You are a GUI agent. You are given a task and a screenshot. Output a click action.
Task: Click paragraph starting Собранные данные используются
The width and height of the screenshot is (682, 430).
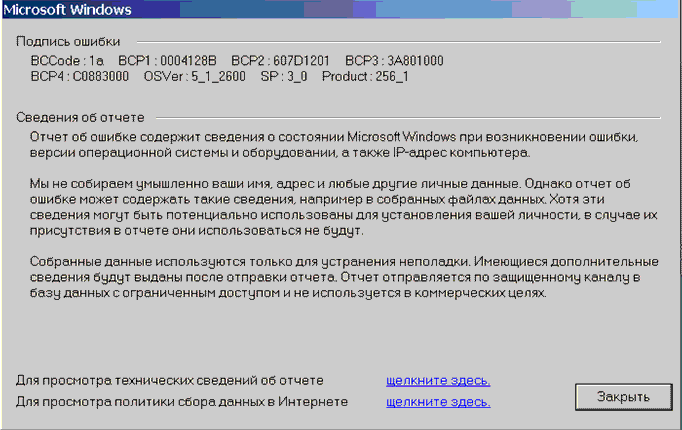tap(344, 277)
